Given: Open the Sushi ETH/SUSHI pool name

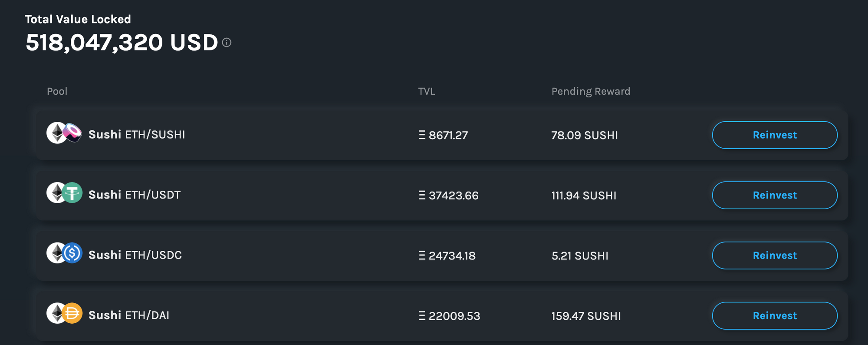Looking at the screenshot, I should tap(137, 135).
